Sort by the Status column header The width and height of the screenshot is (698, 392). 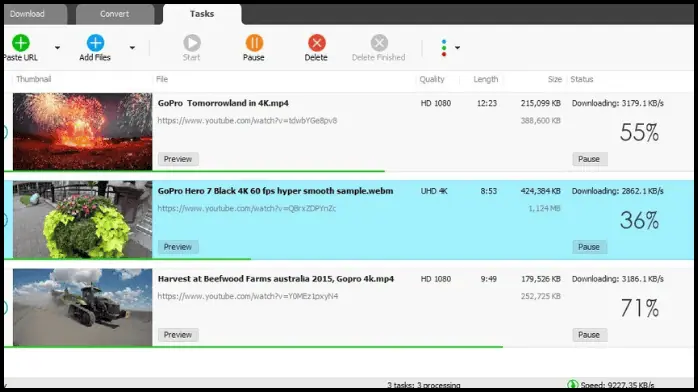582,79
